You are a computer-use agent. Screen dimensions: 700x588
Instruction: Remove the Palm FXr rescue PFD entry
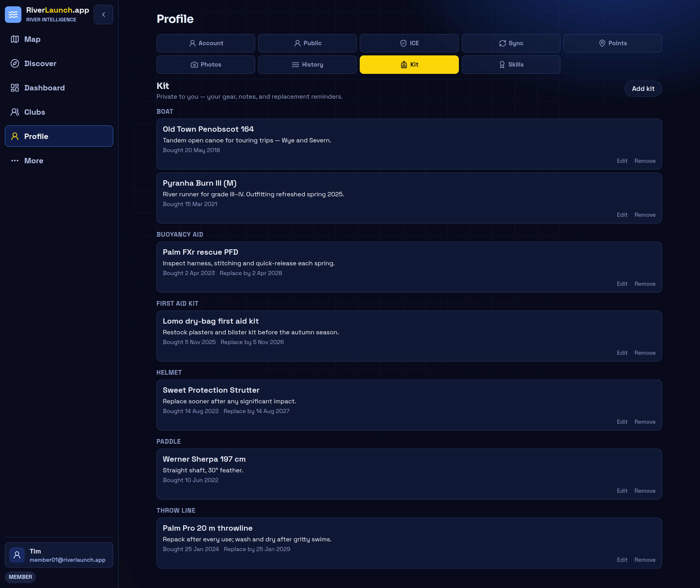[x=645, y=284]
